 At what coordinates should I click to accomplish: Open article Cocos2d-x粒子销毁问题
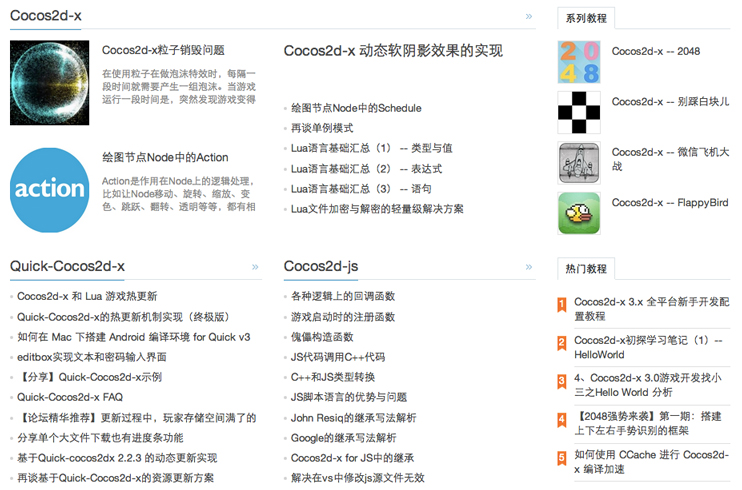click(x=163, y=50)
